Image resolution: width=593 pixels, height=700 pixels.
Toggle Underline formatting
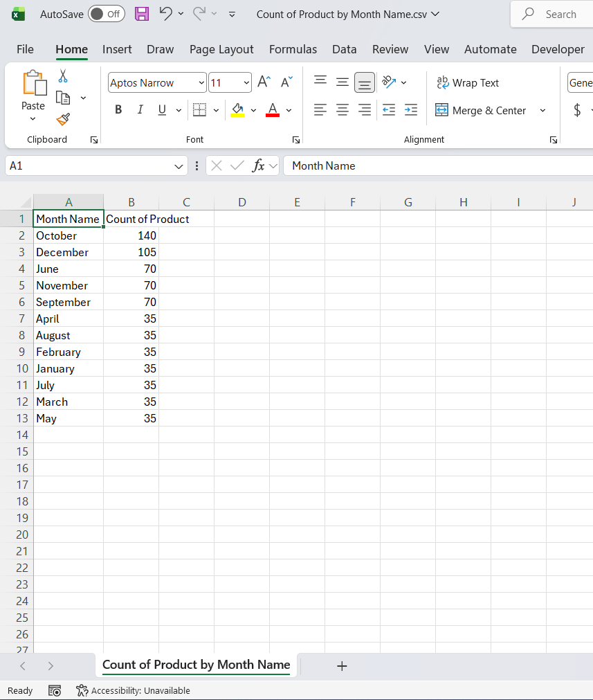(x=162, y=110)
